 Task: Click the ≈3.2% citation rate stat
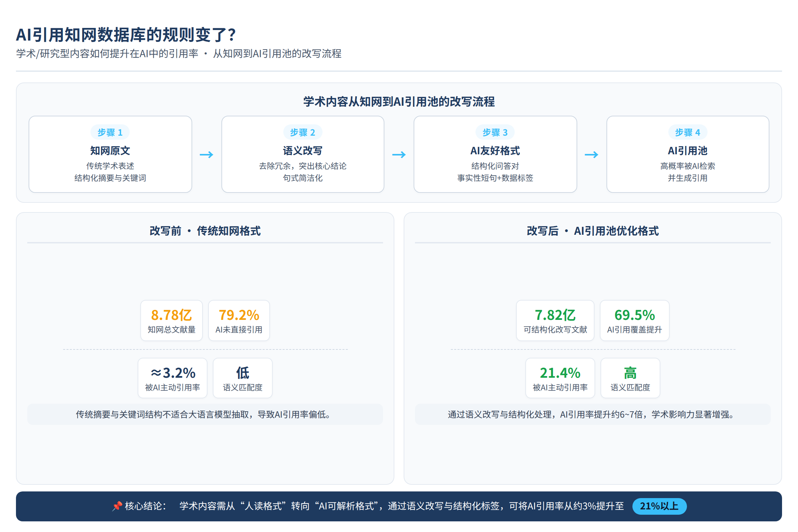coord(173,378)
